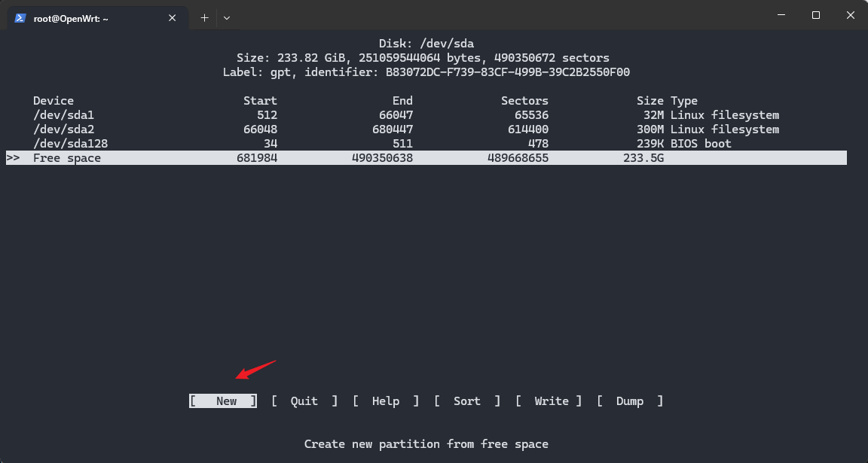This screenshot has height=463, width=868.
Task: Open cfdisk Help
Action: pyautogui.click(x=385, y=401)
